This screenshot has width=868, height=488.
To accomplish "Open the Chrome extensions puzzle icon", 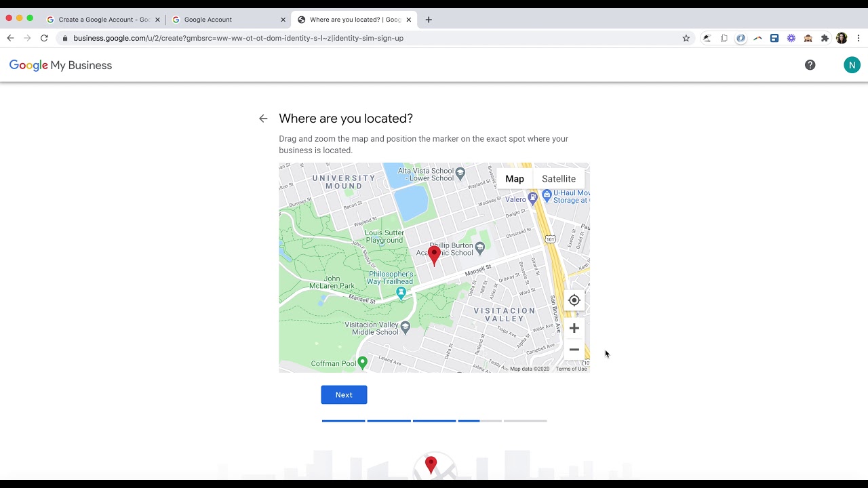I will pos(825,38).
